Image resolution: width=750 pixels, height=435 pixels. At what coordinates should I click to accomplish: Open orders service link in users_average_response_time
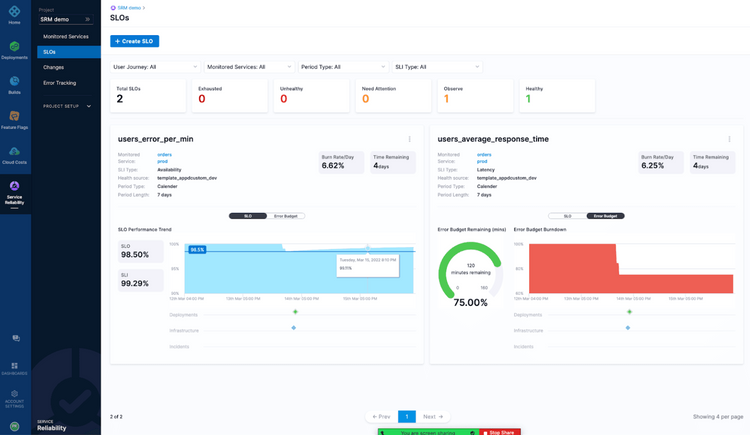(x=484, y=155)
